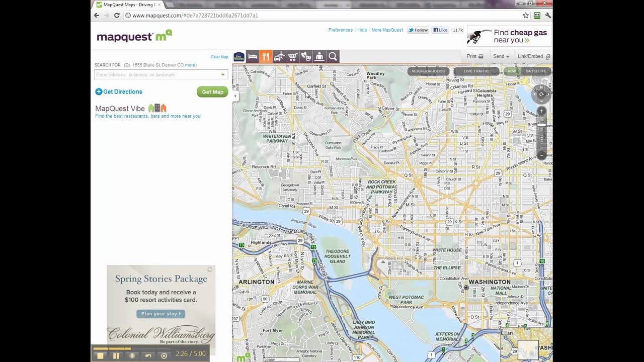Open the map search magnifier icon

(333, 57)
